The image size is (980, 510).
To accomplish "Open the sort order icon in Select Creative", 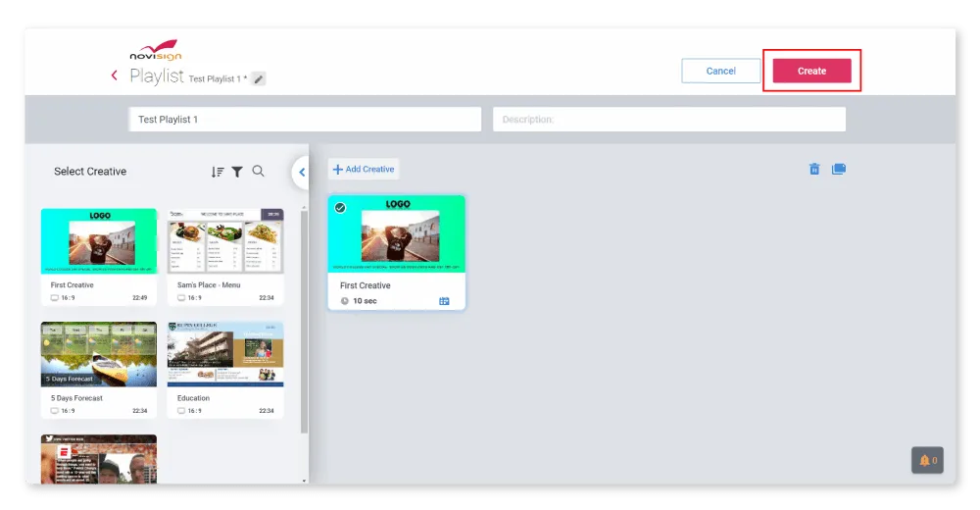I will click(x=218, y=172).
